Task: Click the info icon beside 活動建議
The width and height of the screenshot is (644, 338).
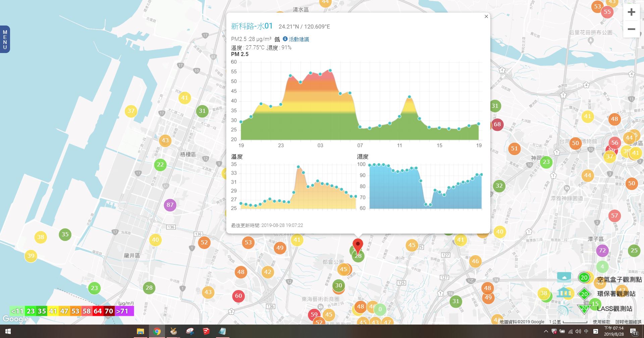Action: coord(285,39)
